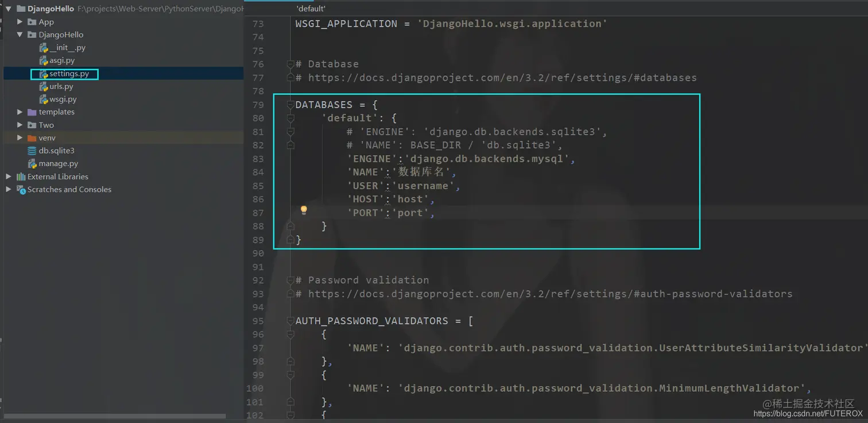Open the #databases documentation URL
The width and height of the screenshot is (868, 423).
tap(502, 78)
